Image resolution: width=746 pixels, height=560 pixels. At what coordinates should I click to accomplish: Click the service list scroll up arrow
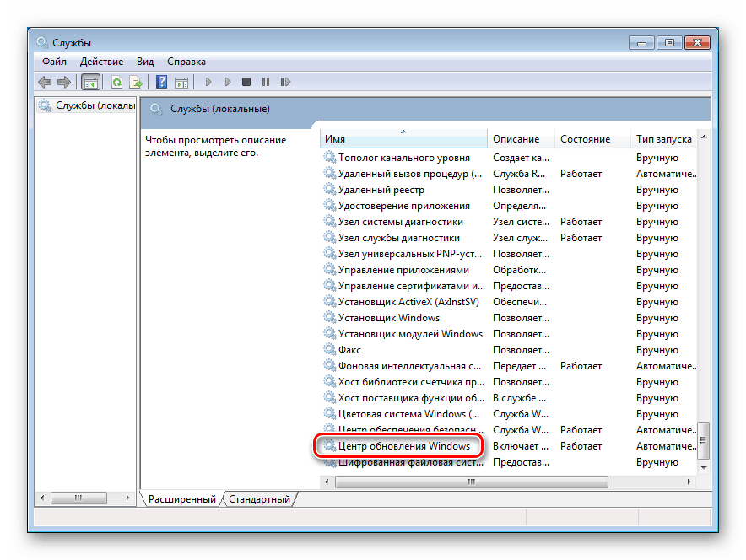704,137
